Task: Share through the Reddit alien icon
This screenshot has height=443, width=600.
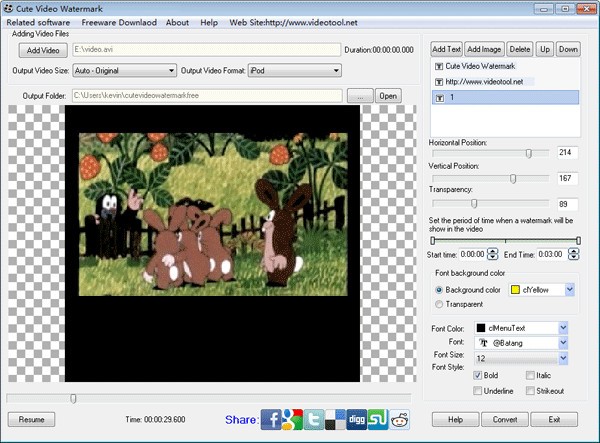Action: pos(399,419)
